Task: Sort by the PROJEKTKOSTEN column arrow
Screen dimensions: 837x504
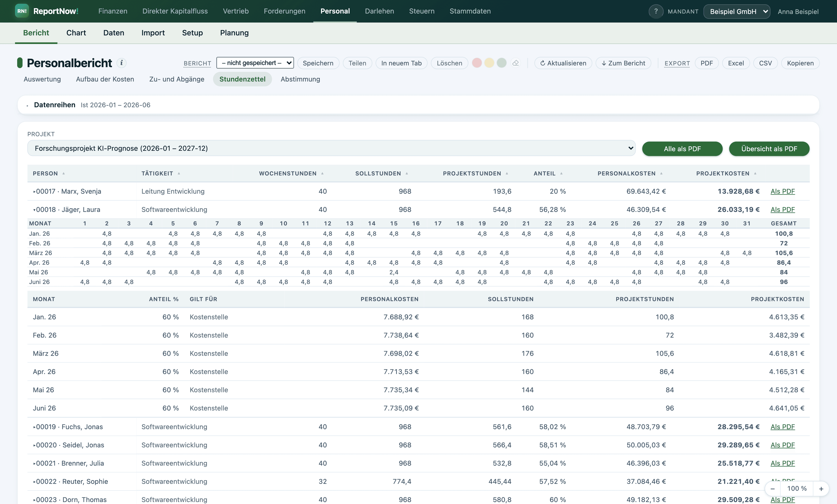Action: [755, 173]
